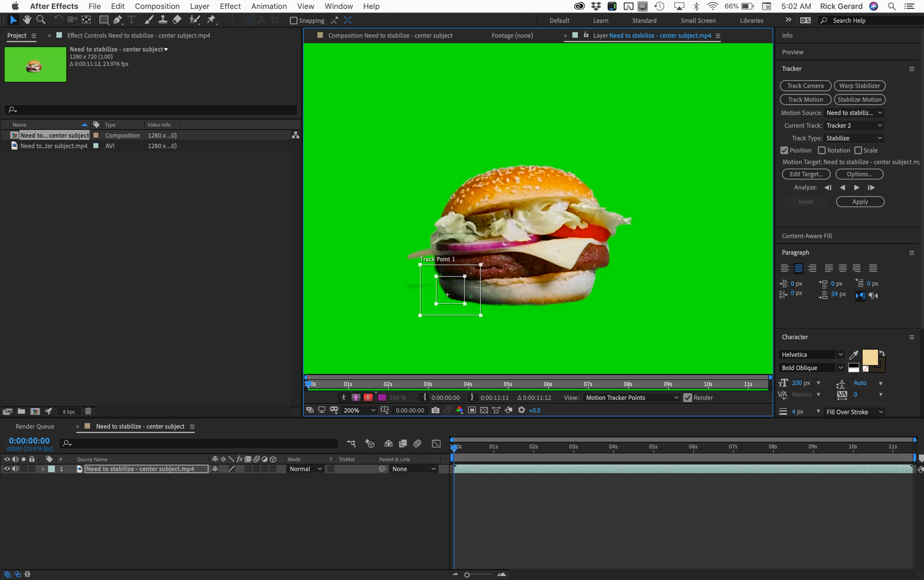Toggle the Snapping checkbox
The height and width of the screenshot is (580, 924).
coord(294,20)
